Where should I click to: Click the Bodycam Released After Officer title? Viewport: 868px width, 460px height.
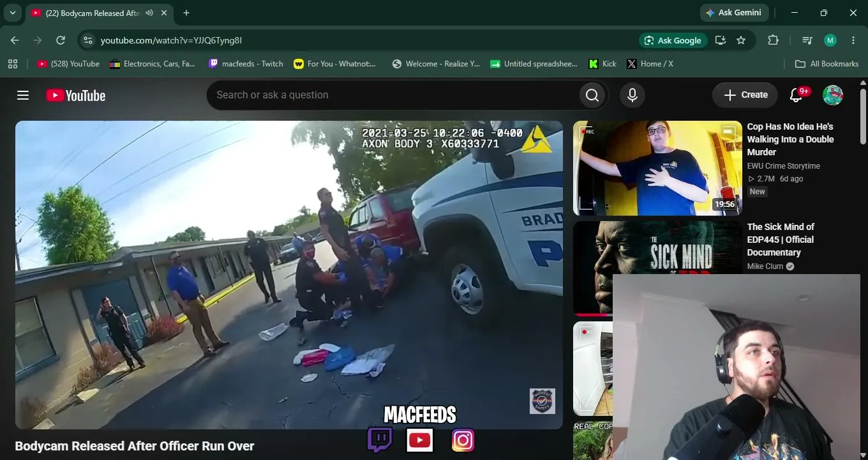click(135, 446)
